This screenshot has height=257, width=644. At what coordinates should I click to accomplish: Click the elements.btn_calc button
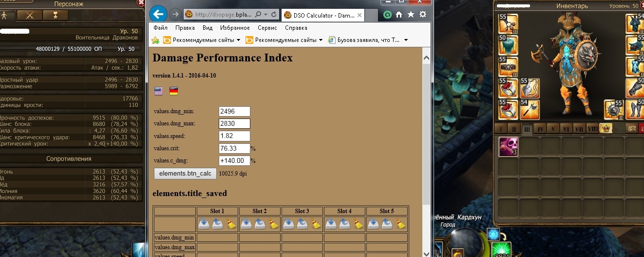pyautogui.click(x=185, y=174)
